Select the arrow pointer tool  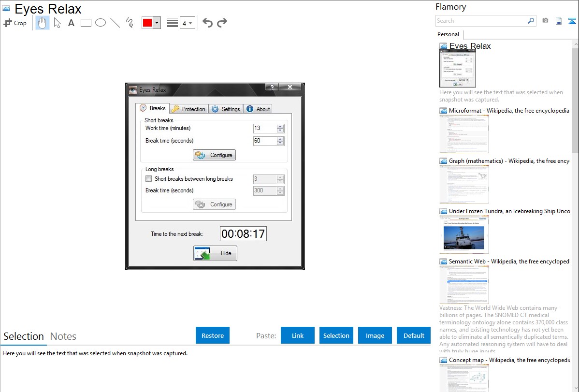(x=57, y=23)
